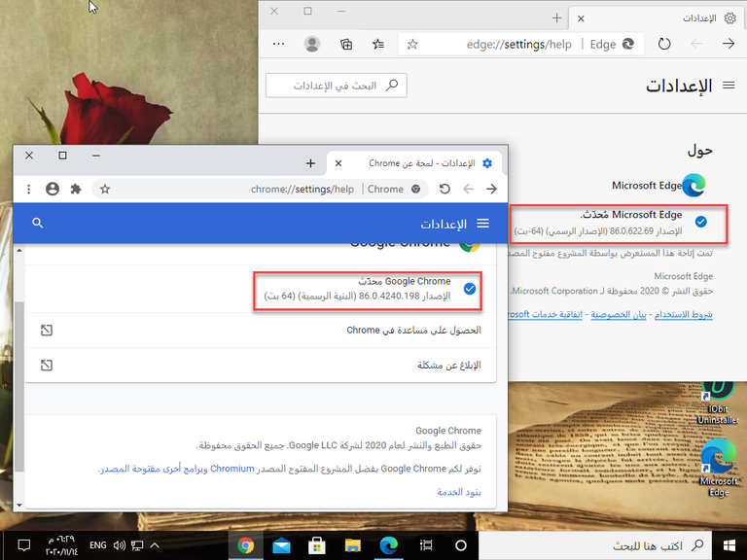747x560 pixels.
Task: Add this Edge page to favorites star
Action: click(x=412, y=45)
